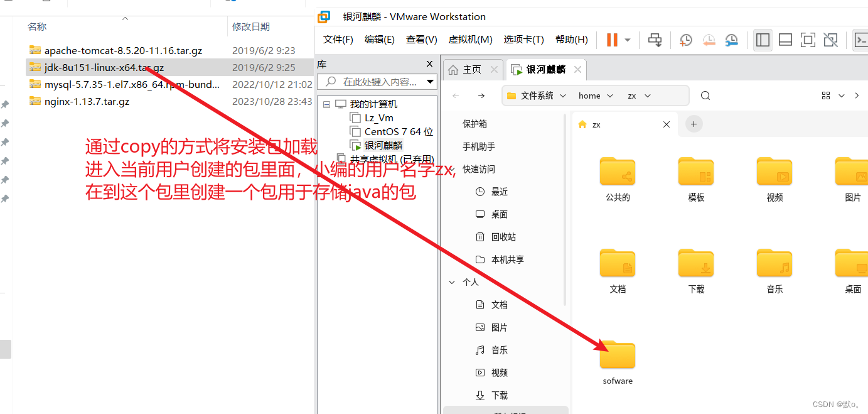Open the snapshot manager icon
This screenshot has height=414, width=868.
pyautogui.click(x=731, y=40)
